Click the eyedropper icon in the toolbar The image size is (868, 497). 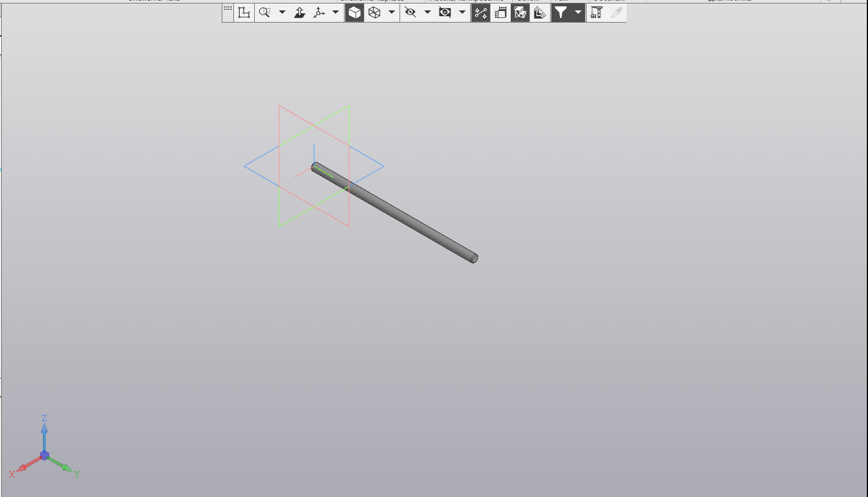pos(616,12)
